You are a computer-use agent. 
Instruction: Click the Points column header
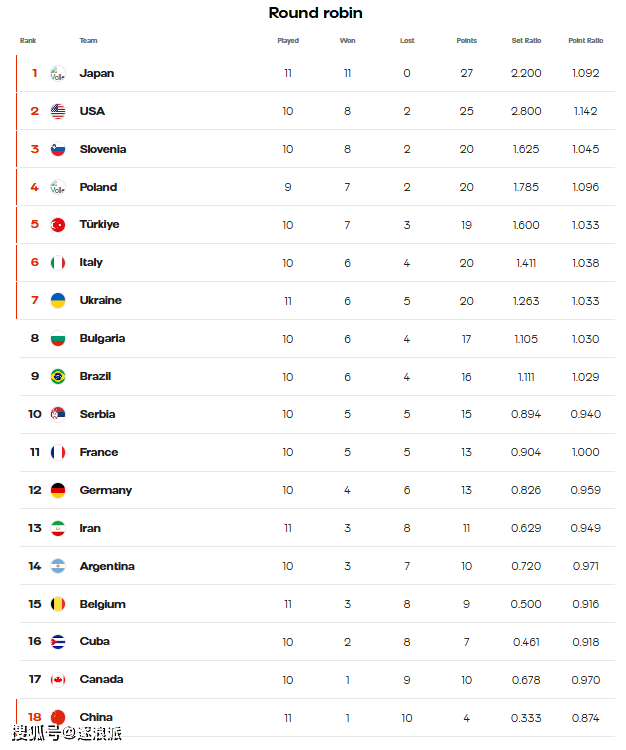click(466, 41)
